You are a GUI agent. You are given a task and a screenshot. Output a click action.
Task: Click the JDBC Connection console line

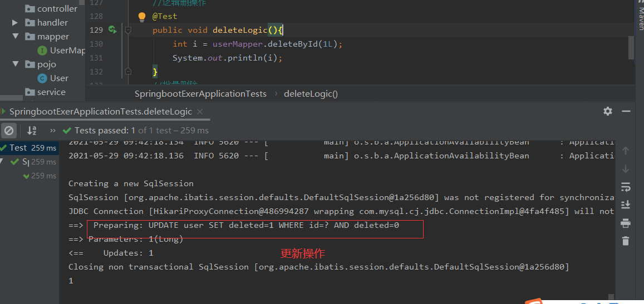coord(341,211)
